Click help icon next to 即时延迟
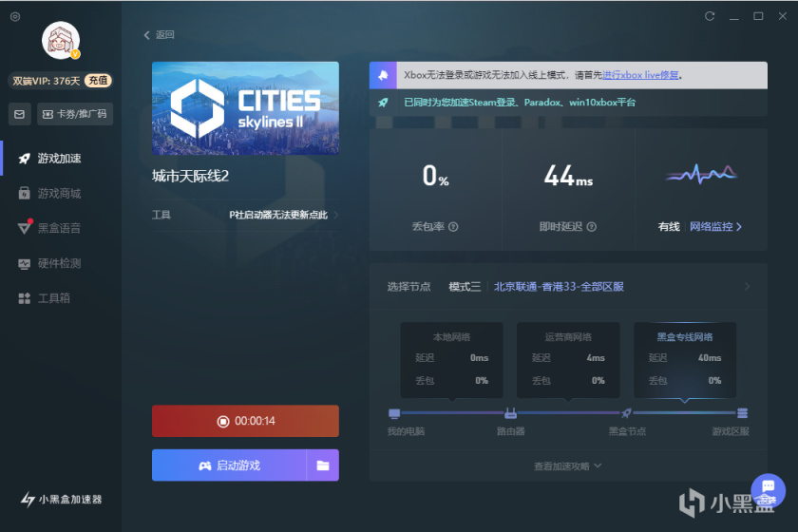The image size is (798, 532). click(x=591, y=227)
